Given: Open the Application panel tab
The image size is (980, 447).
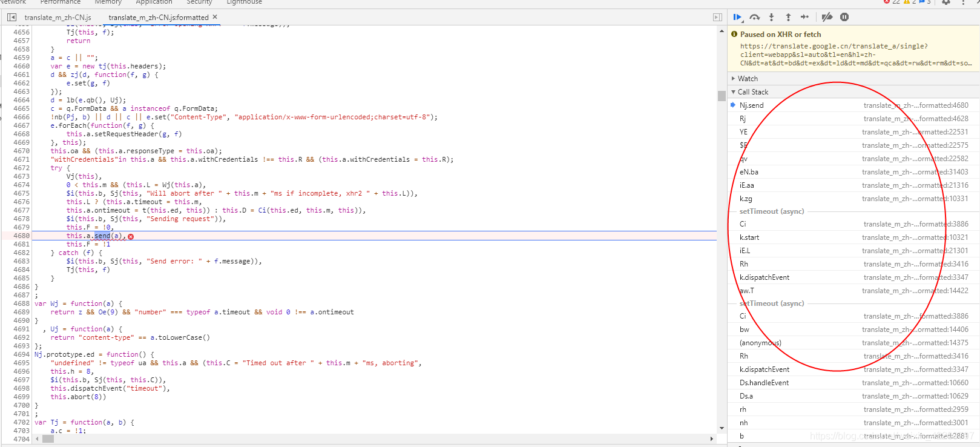Looking at the screenshot, I should click(154, 2).
